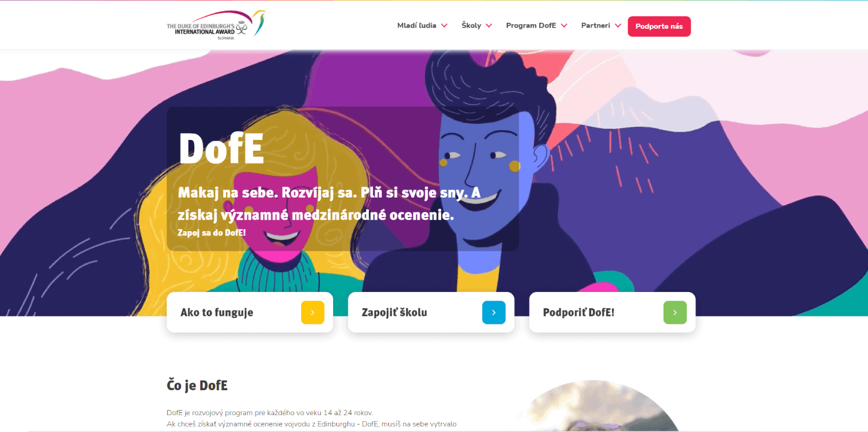Click the yellow arrow icon beside Ako to funguje
The height and width of the screenshot is (432, 868).
tap(312, 313)
